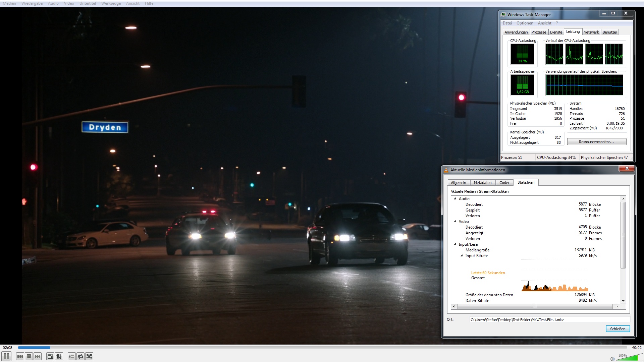The width and height of the screenshot is (644, 362).
Task: Click the statistics scroll up arrow
Action: (x=623, y=199)
